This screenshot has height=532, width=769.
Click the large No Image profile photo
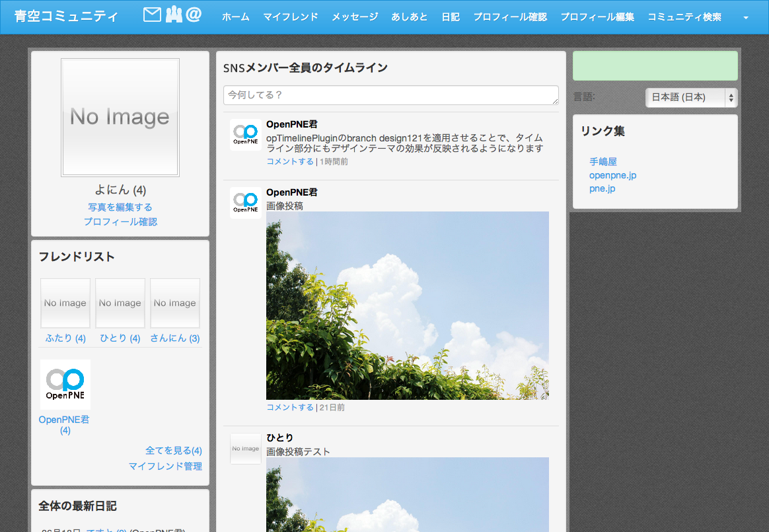tap(120, 118)
